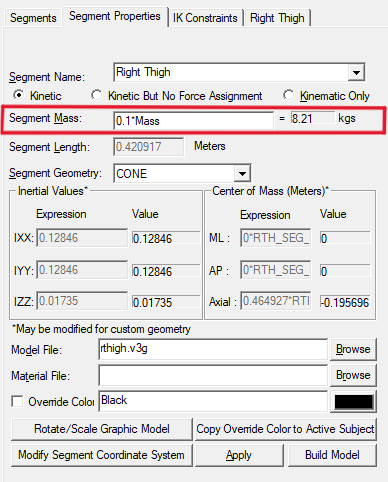
Task: Click Browse next to Material File
Action: [x=353, y=375]
